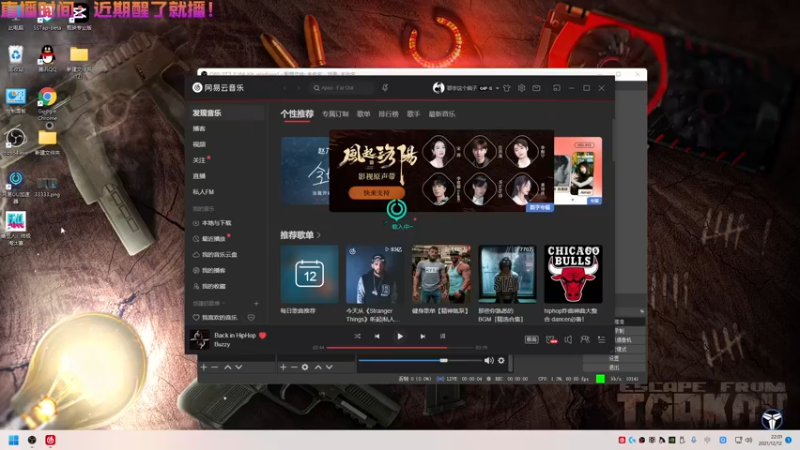Click the NetEase Cloud Music logo
The height and width of the screenshot is (450, 800).
(x=218, y=88)
